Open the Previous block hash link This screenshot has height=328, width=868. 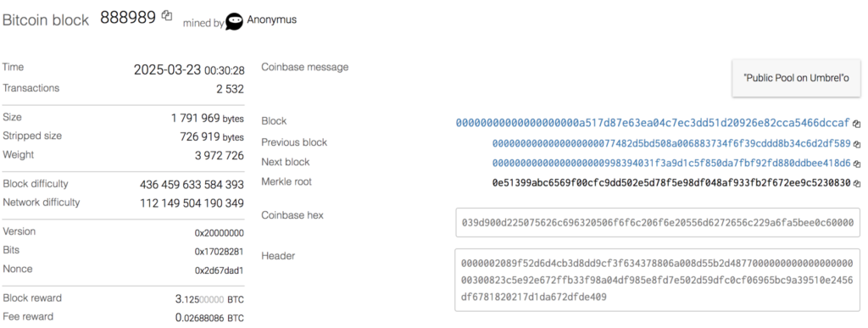(x=671, y=144)
